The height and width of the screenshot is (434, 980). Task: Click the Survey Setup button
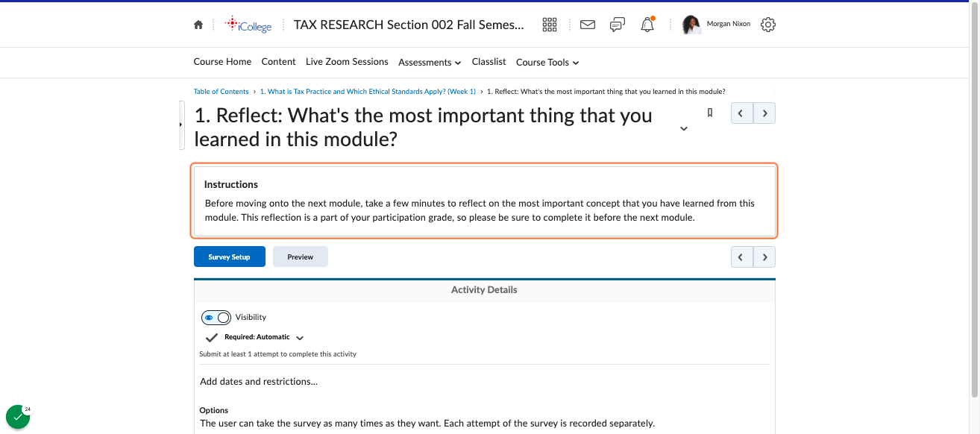[x=230, y=257]
